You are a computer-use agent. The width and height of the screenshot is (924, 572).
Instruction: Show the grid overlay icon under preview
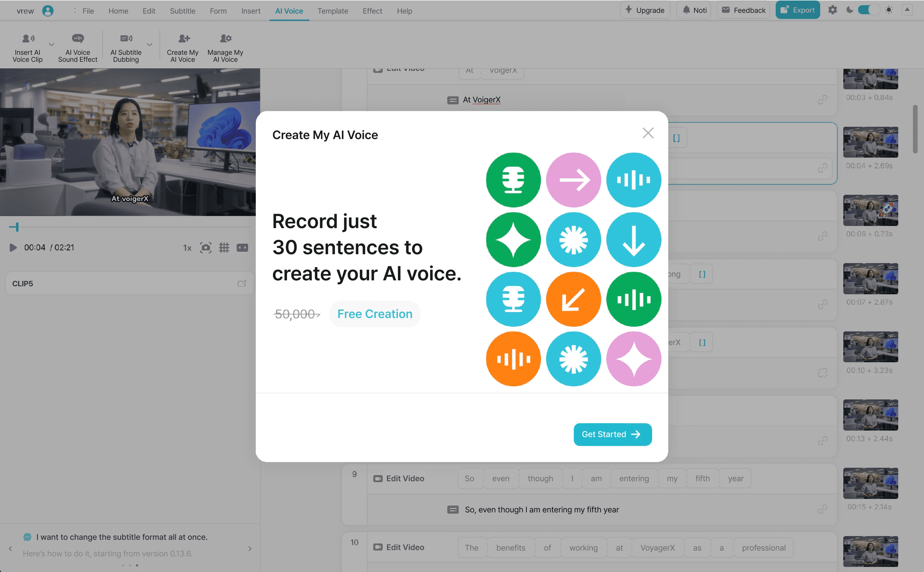click(224, 248)
